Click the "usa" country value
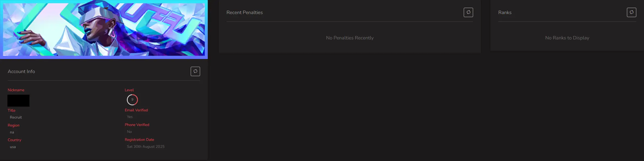The image size is (644, 161). pyautogui.click(x=13, y=147)
